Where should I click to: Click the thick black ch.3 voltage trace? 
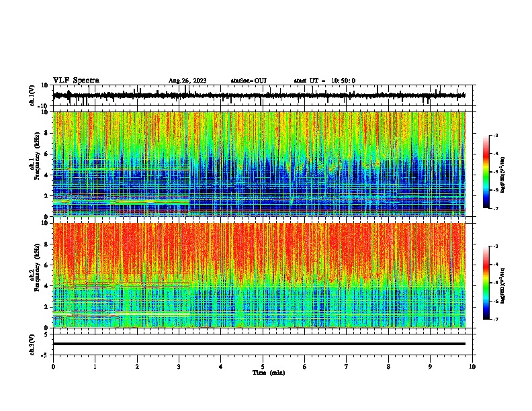(259, 344)
